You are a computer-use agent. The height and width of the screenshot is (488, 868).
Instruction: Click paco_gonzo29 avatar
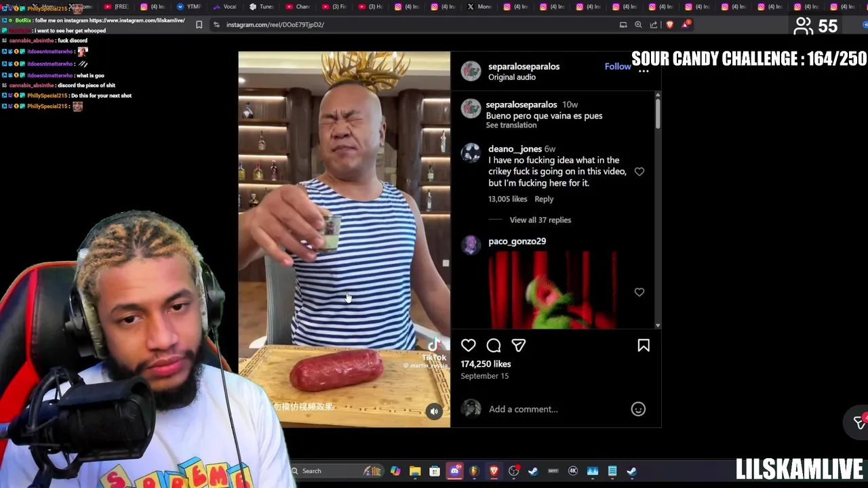[471, 245]
